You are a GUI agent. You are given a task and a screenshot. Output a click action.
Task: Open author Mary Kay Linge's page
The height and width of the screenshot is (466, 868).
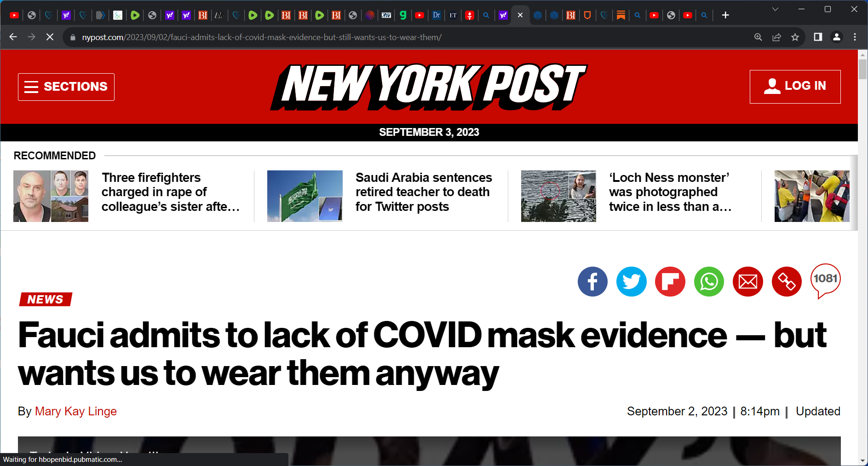click(76, 411)
